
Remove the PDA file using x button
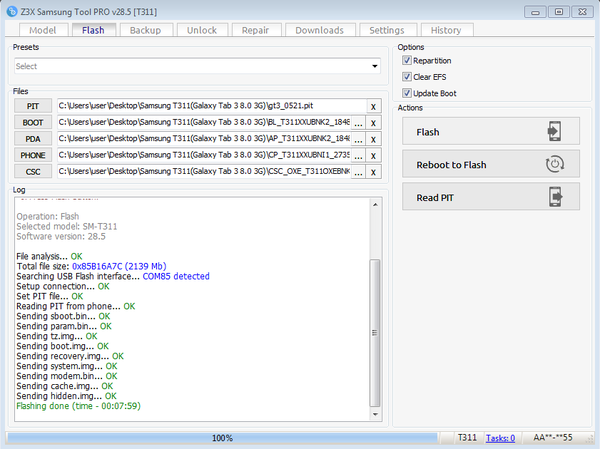[373, 139]
